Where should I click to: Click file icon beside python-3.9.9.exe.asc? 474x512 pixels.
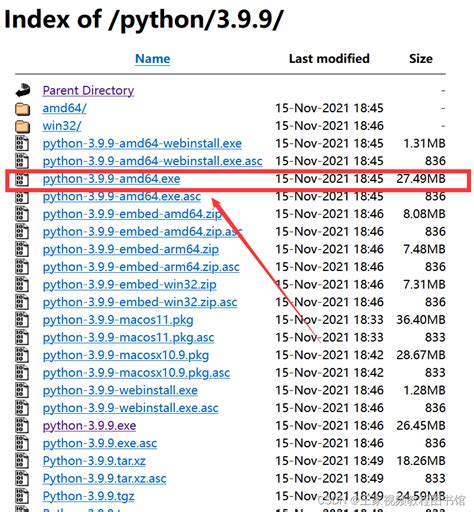[x=22, y=443]
